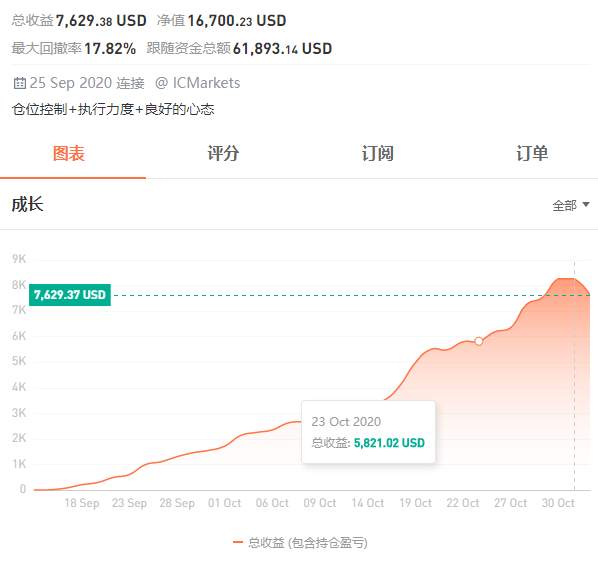Click the 18 Sep axis date label
Image resolution: width=598 pixels, height=568 pixels.
82,503
